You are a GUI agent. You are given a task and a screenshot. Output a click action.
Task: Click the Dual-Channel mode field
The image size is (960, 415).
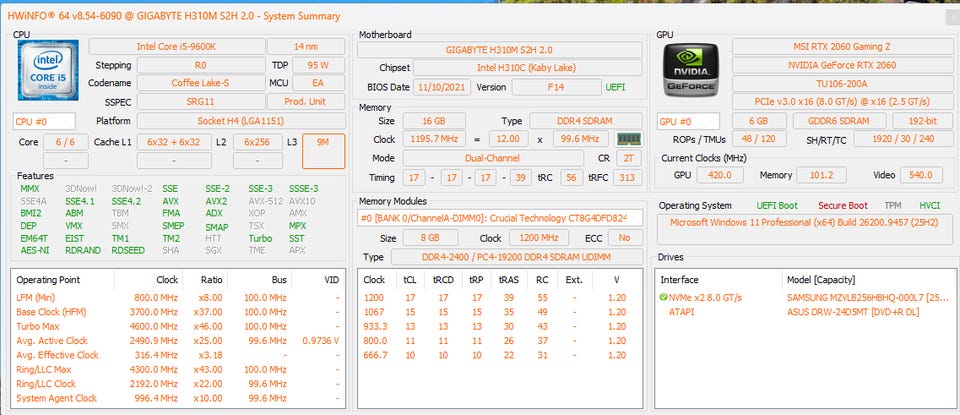pos(493,158)
